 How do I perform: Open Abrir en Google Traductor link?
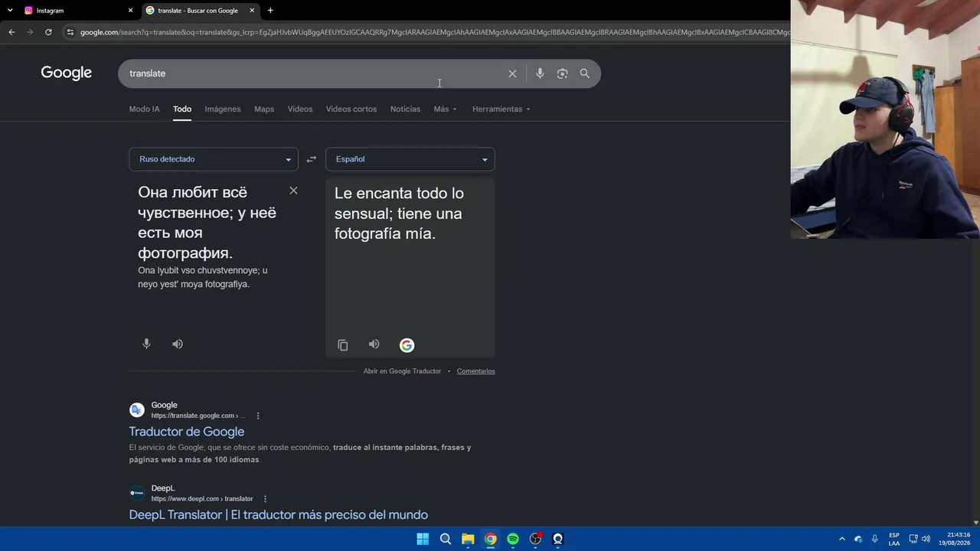click(x=402, y=371)
